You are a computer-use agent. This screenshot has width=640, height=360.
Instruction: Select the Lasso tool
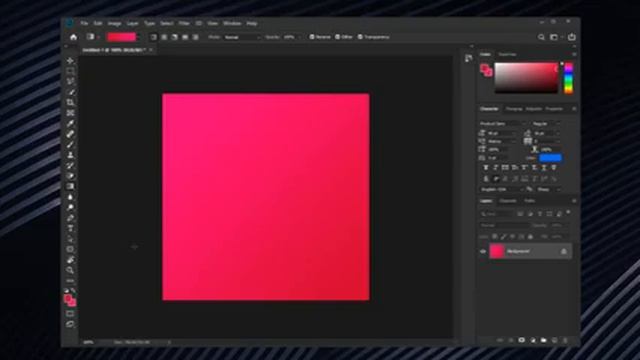pyautogui.click(x=70, y=81)
